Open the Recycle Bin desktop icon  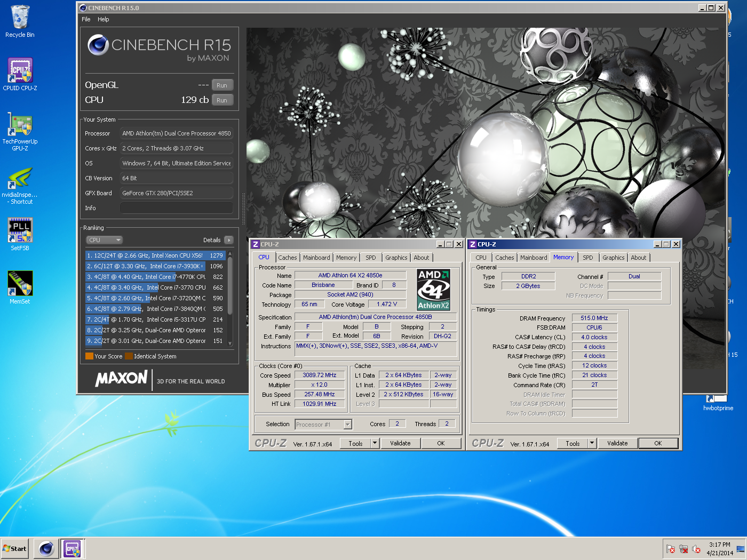point(20,21)
